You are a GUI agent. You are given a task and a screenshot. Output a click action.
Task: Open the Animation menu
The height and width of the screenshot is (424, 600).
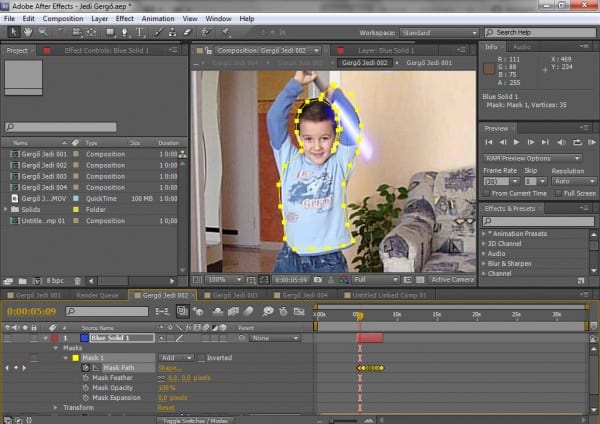pyautogui.click(x=155, y=18)
